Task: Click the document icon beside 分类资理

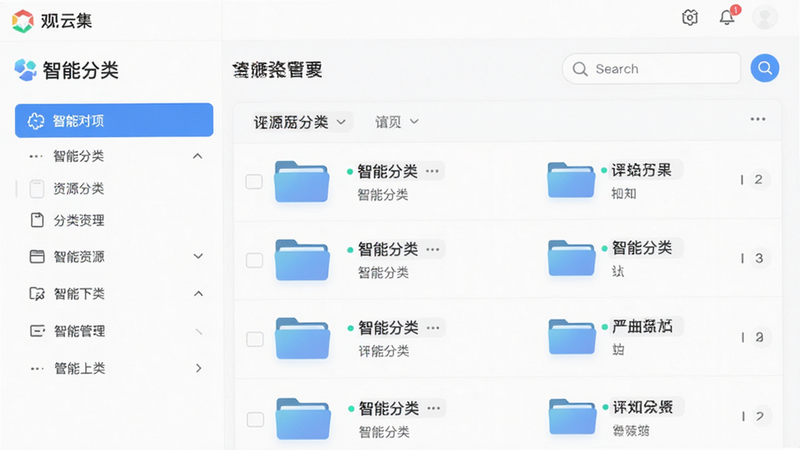Action: point(37,220)
